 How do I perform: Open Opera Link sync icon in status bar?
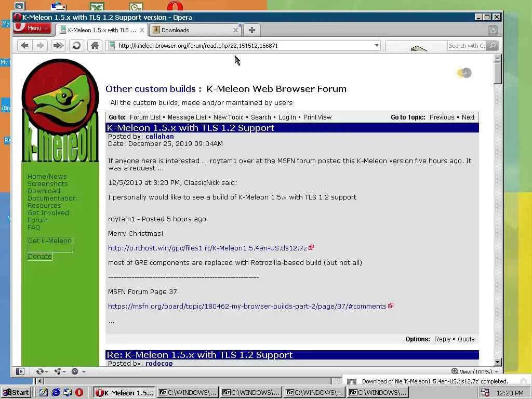tap(39, 371)
